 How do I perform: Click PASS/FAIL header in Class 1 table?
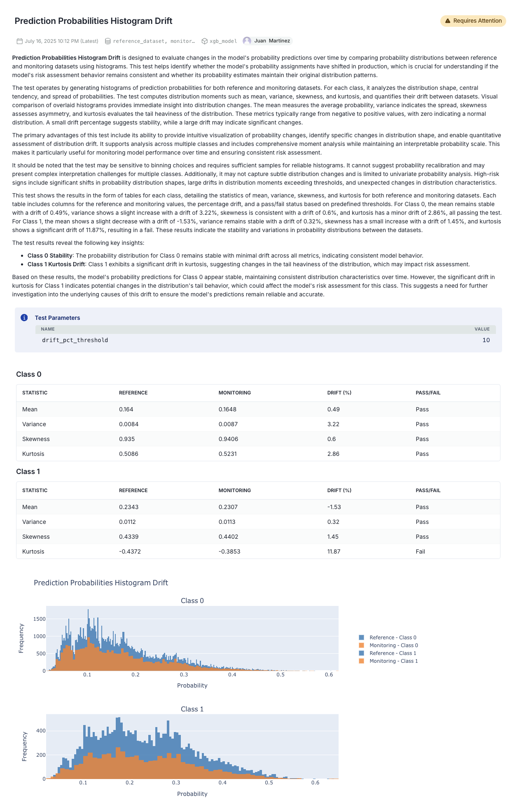(x=428, y=490)
